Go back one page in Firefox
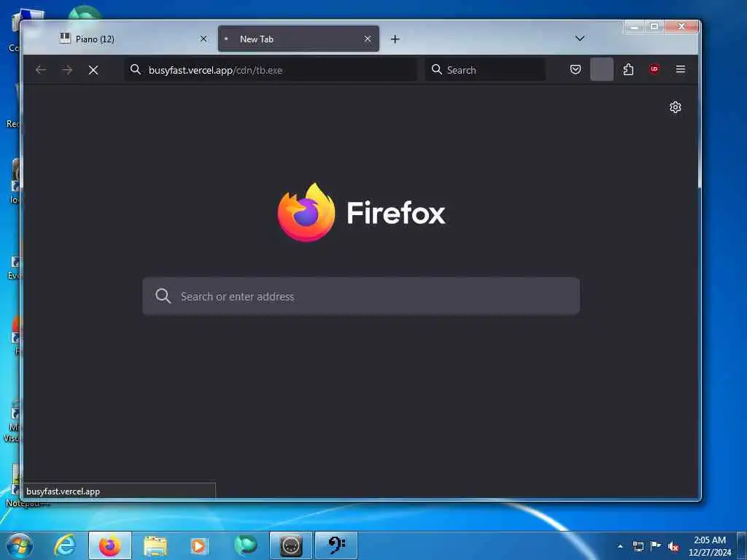The width and height of the screenshot is (747, 560). [x=41, y=70]
